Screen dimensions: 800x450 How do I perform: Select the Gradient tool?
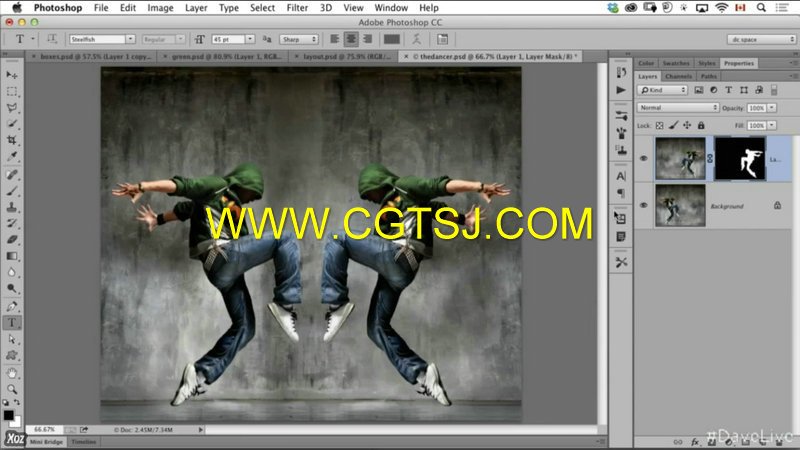(12, 256)
